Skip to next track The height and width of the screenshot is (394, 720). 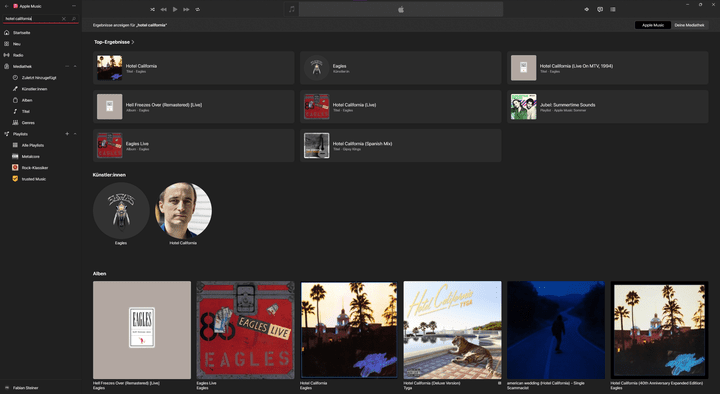coord(186,9)
